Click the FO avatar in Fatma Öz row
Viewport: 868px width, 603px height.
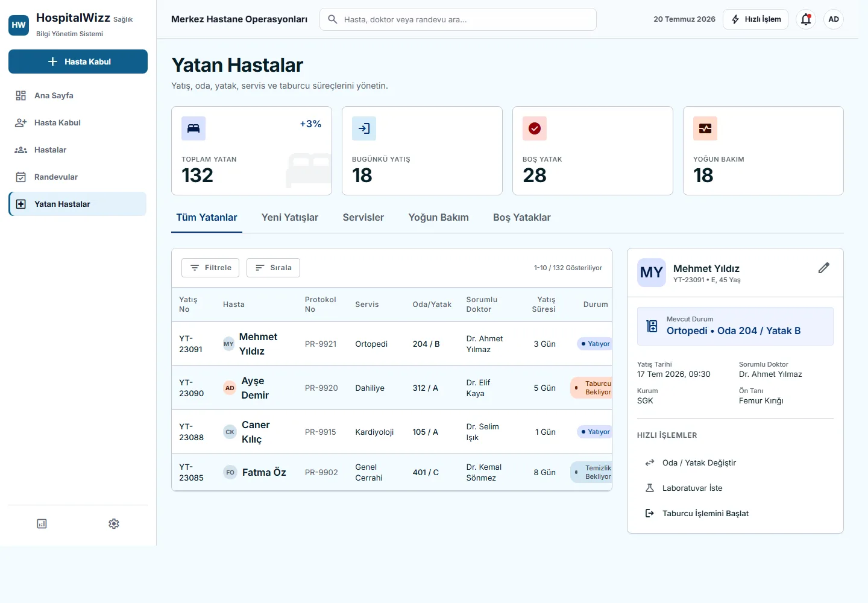point(230,472)
